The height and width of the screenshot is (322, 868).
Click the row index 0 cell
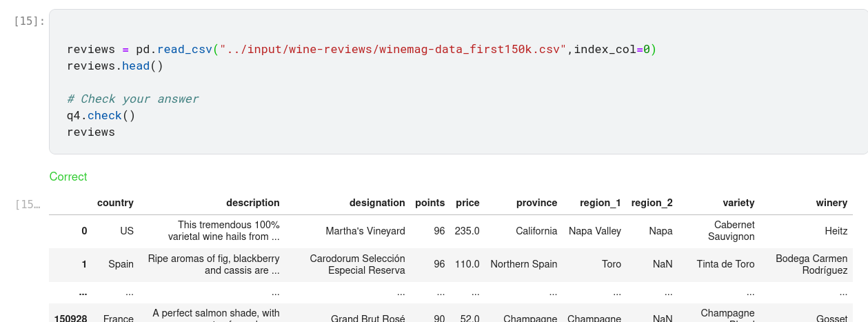tap(84, 231)
